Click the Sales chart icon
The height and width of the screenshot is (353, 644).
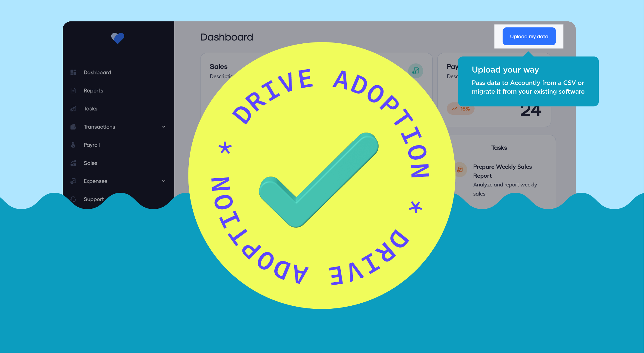[x=73, y=163]
